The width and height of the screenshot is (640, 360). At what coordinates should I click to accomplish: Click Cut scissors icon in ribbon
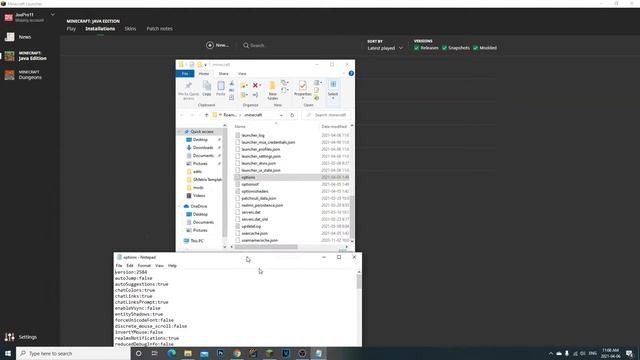click(231, 84)
